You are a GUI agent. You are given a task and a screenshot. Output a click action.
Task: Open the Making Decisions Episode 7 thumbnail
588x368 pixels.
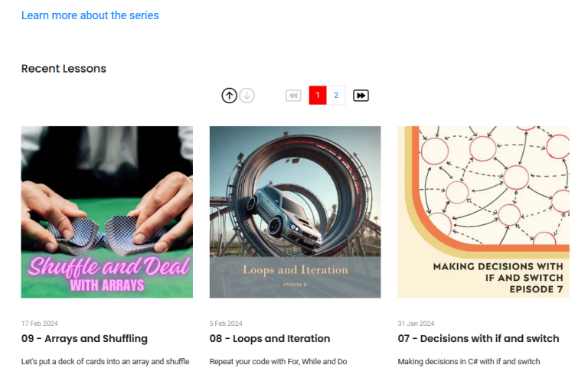click(x=483, y=212)
